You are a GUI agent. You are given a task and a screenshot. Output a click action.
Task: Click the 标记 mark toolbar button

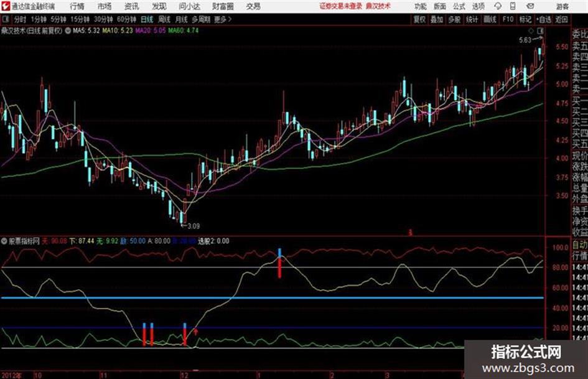(525, 19)
